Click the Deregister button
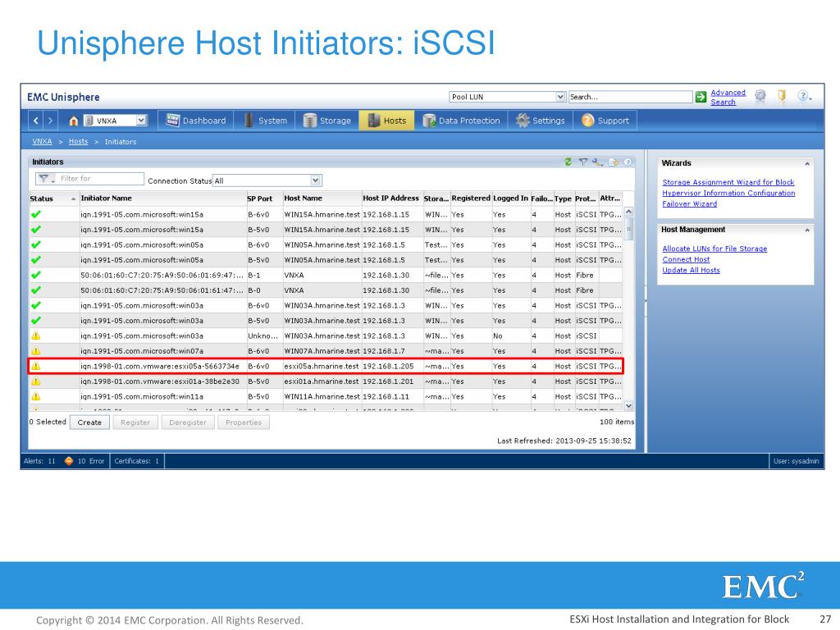Viewport: 840px width, 630px height. click(188, 422)
